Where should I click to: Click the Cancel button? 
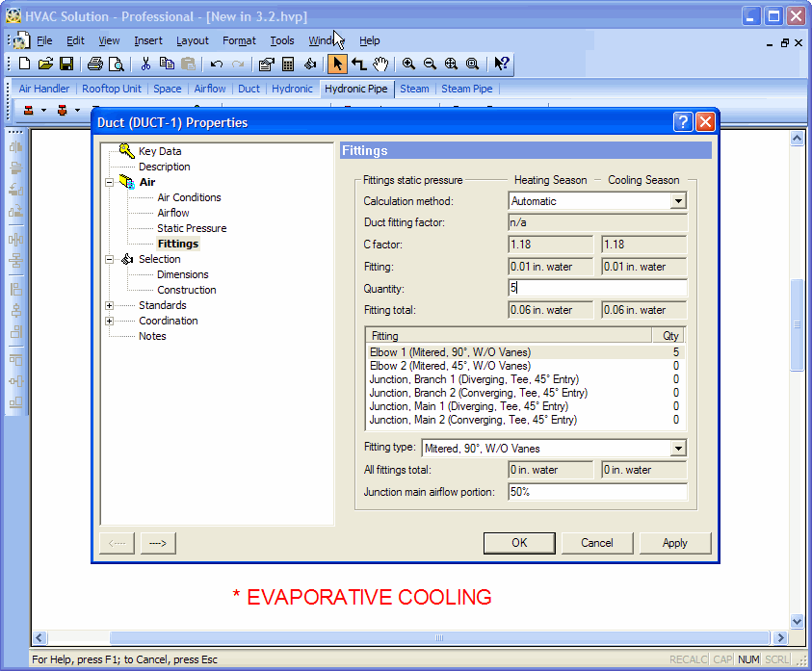[x=597, y=543]
